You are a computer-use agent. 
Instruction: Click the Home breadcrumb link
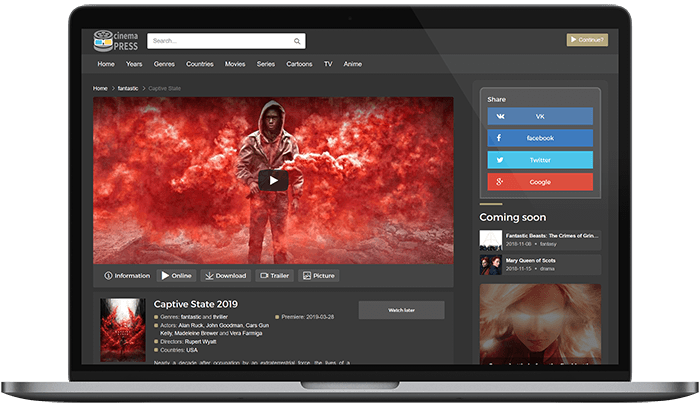[100, 88]
